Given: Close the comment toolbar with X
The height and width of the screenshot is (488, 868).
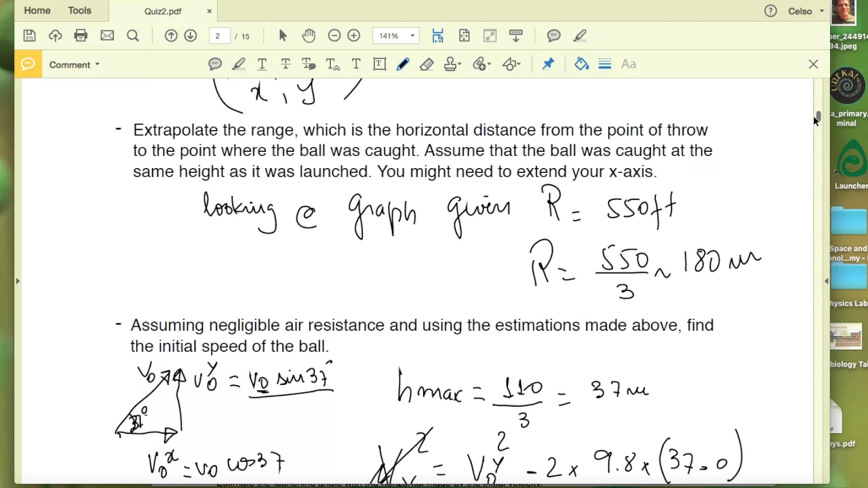Looking at the screenshot, I should tap(813, 64).
